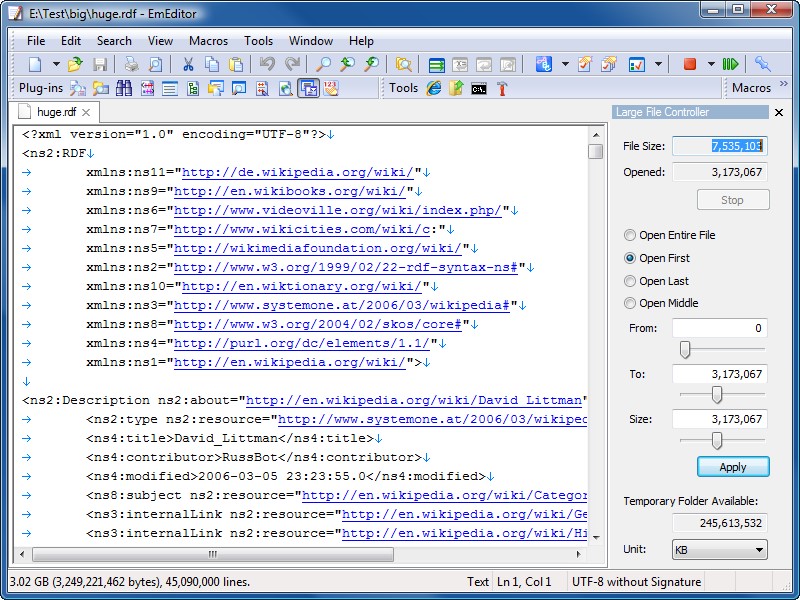Select the Open Middle radio button
Screen dimensions: 800x600
pyautogui.click(x=630, y=303)
